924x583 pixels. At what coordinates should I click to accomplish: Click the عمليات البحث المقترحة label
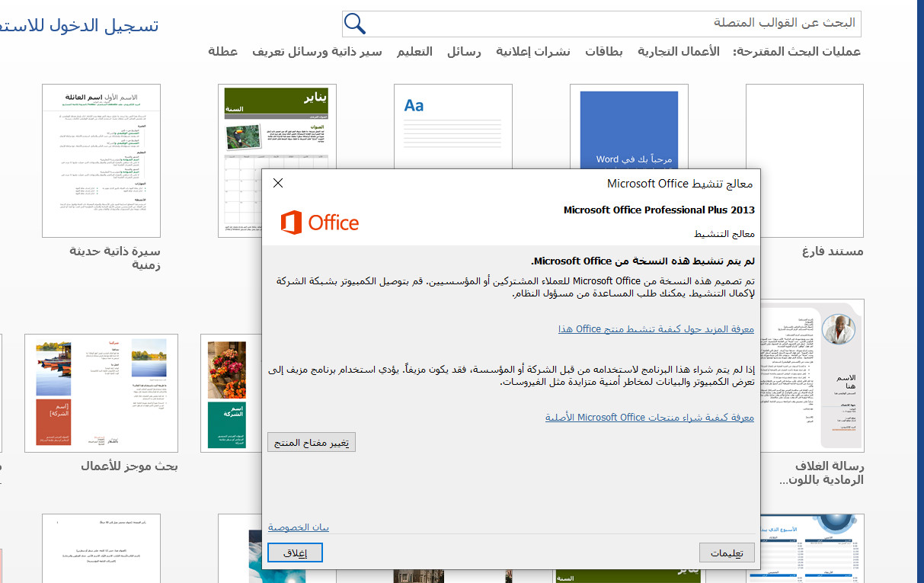797,52
